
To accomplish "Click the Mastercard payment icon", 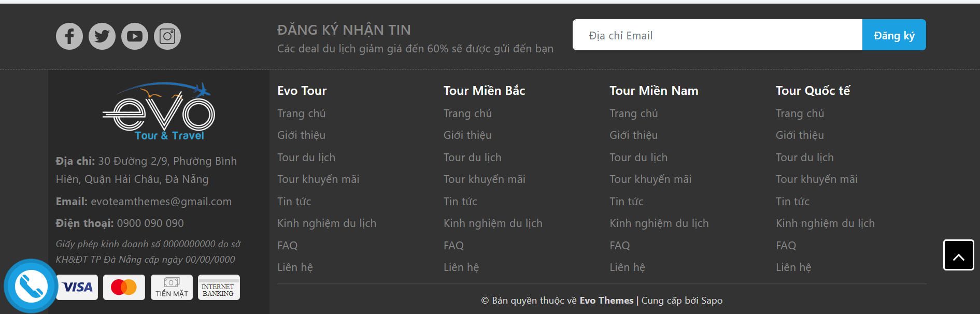I will click(124, 287).
